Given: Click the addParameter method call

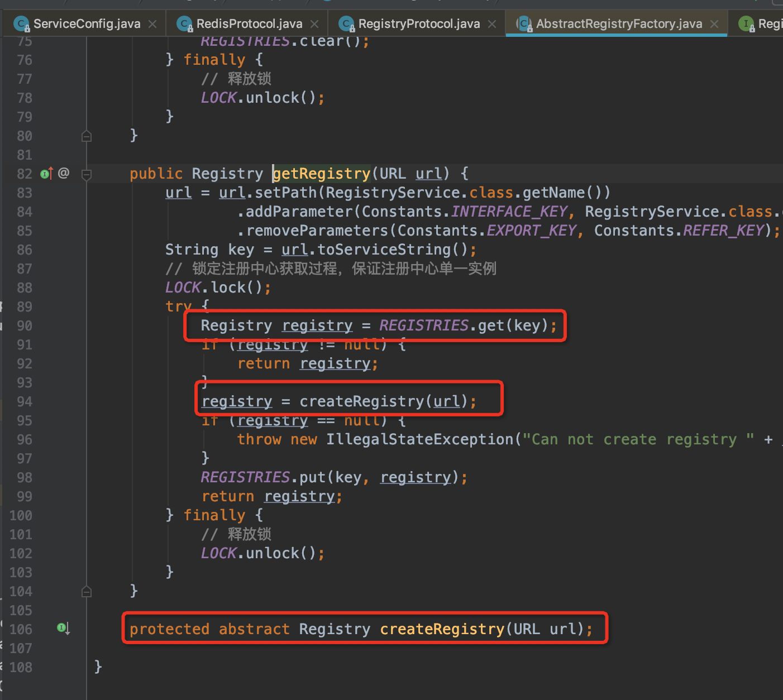Looking at the screenshot, I should click(299, 212).
